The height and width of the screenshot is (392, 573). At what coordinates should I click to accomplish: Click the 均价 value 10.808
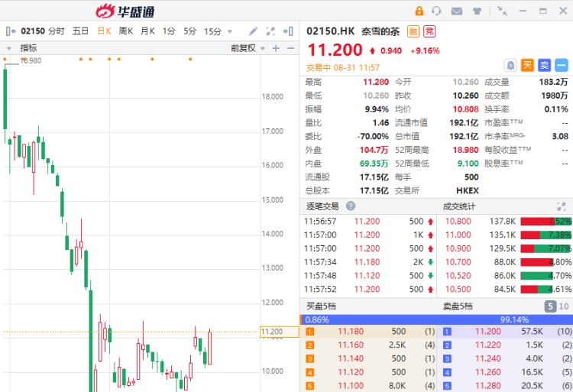[465, 109]
